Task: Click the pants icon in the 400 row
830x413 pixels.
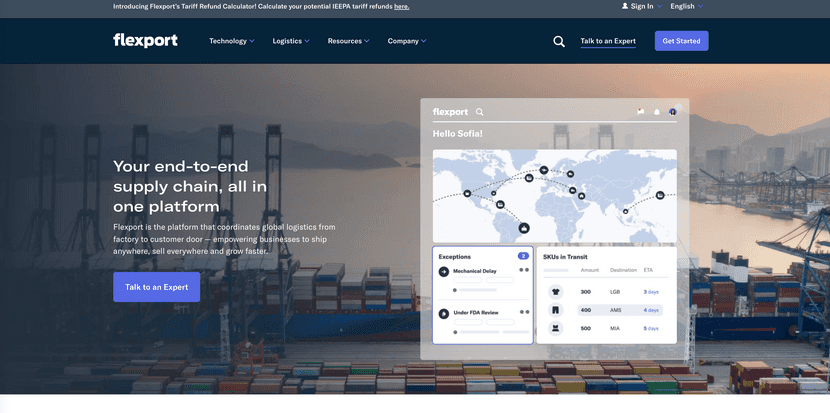Action: pos(556,310)
